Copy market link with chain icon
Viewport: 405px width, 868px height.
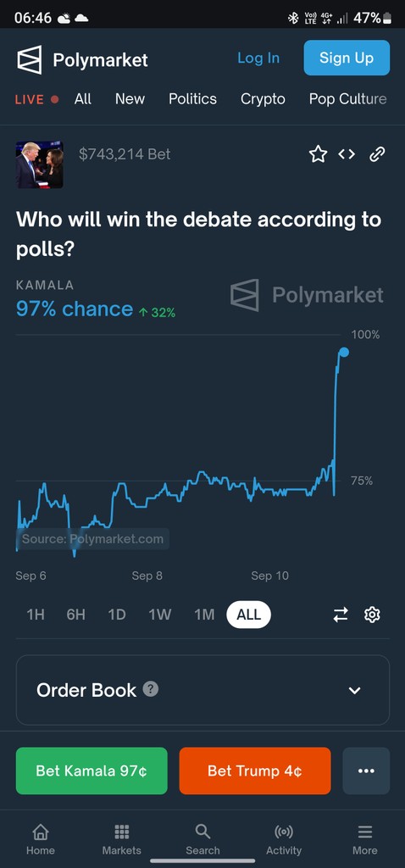(377, 154)
